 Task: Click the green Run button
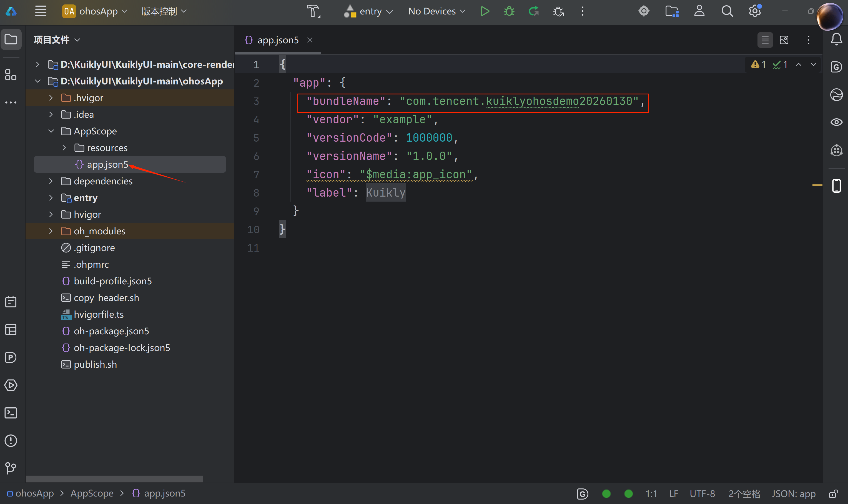click(x=485, y=11)
